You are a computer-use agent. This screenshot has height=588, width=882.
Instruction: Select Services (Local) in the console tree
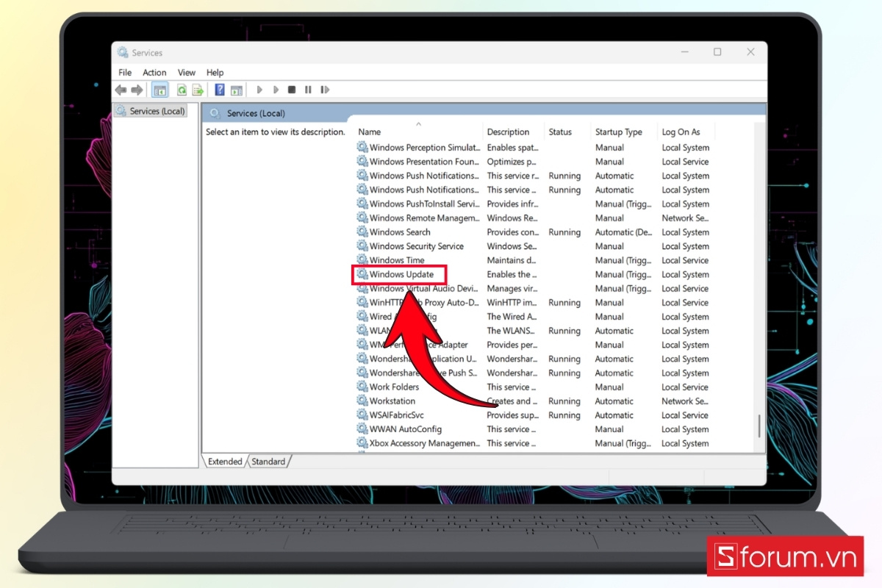click(x=150, y=111)
